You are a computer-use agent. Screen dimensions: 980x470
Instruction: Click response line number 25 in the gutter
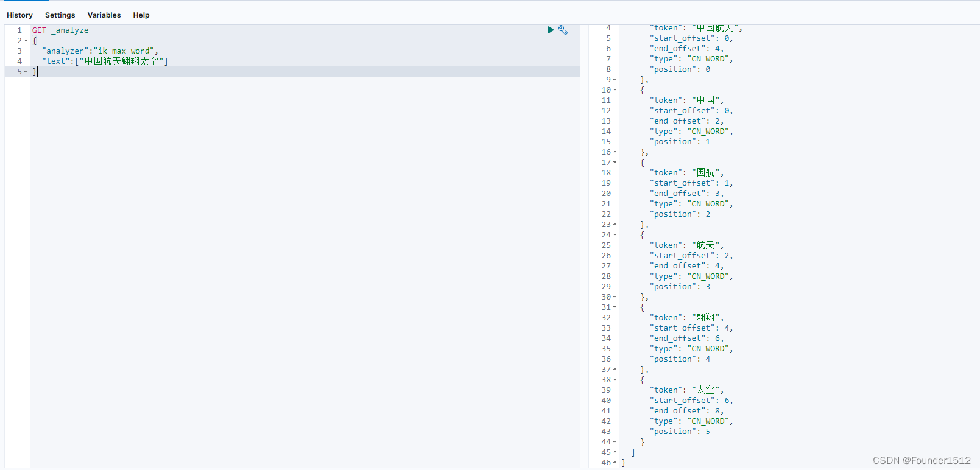click(606, 245)
